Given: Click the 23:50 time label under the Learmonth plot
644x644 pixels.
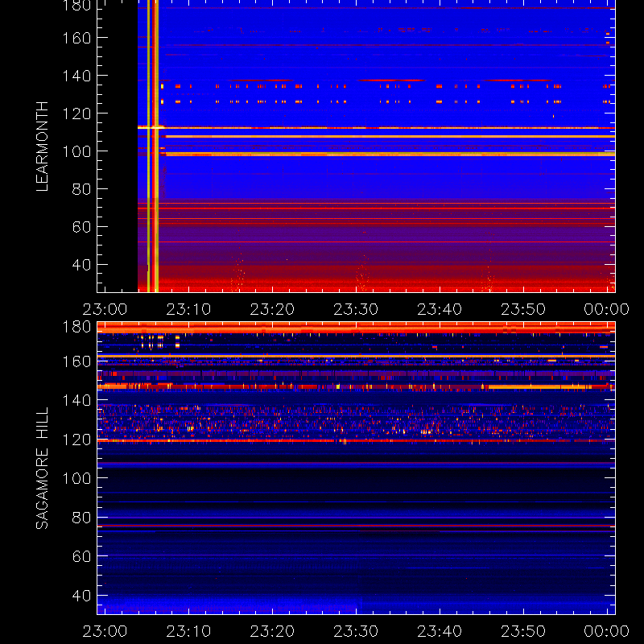Looking at the screenshot, I should [523, 309].
